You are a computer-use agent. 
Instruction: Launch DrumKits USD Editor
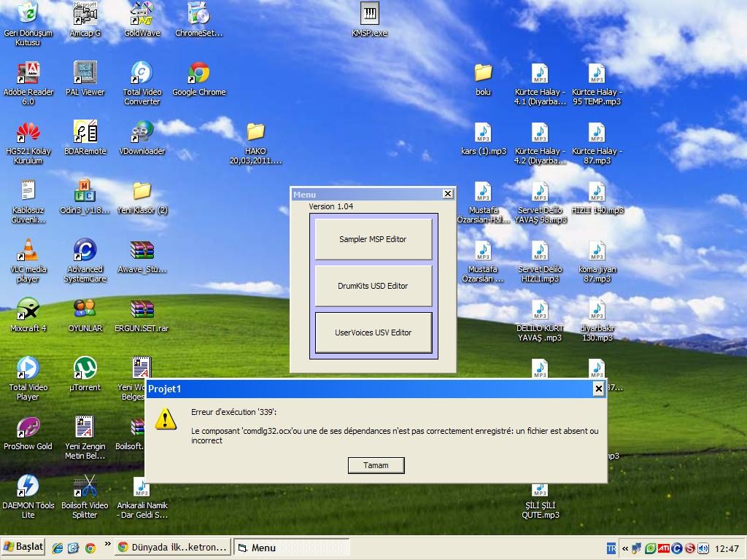(x=373, y=286)
